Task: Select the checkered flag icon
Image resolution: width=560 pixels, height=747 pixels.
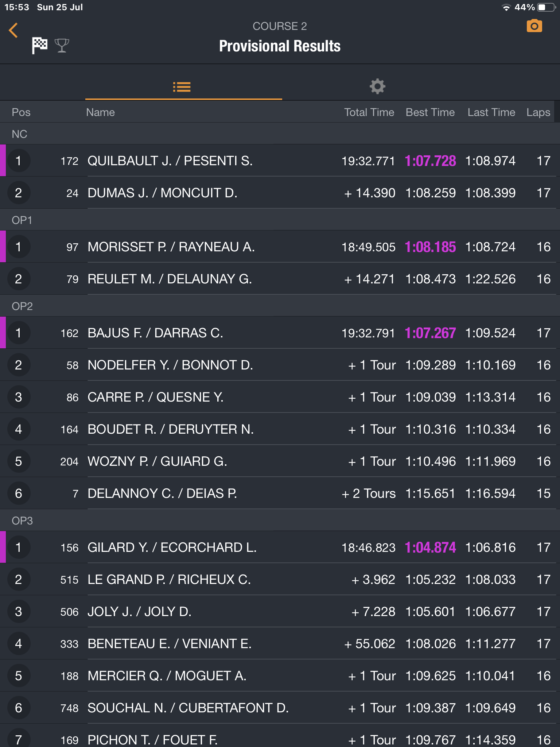Action: [x=40, y=45]
